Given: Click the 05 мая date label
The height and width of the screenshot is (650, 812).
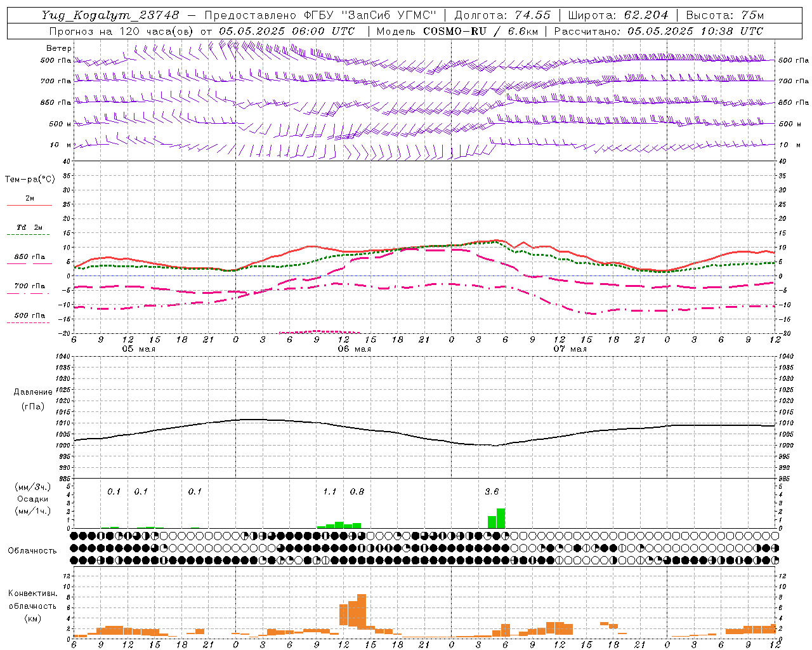Looking at the screenshot, I should 139,349.
